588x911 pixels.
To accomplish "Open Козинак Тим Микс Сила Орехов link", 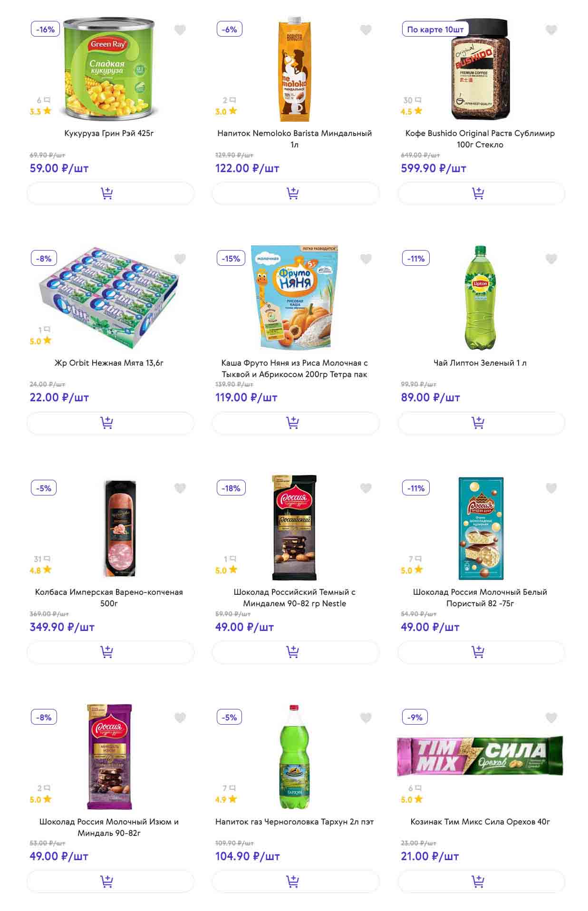I will pyautogui.click(x=480, y=822).
